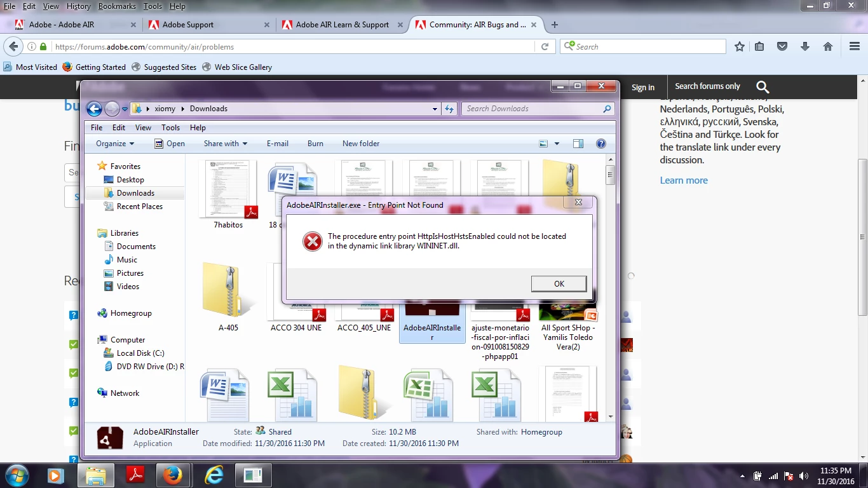Select Recent Places in the navigation pane
Viewport: 868px width, 488px height.
click(x=139, y=207)
